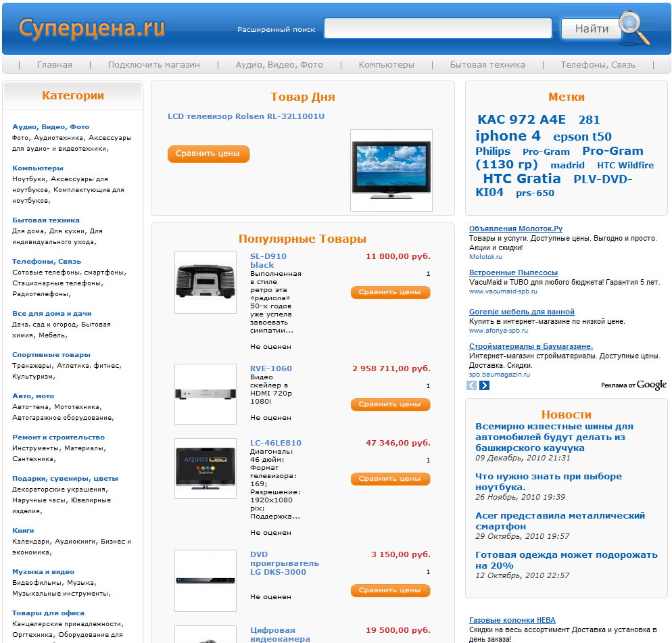Open the Компьютеры sidebar category
Screen dimensions: 672x643
pos(38,168)
